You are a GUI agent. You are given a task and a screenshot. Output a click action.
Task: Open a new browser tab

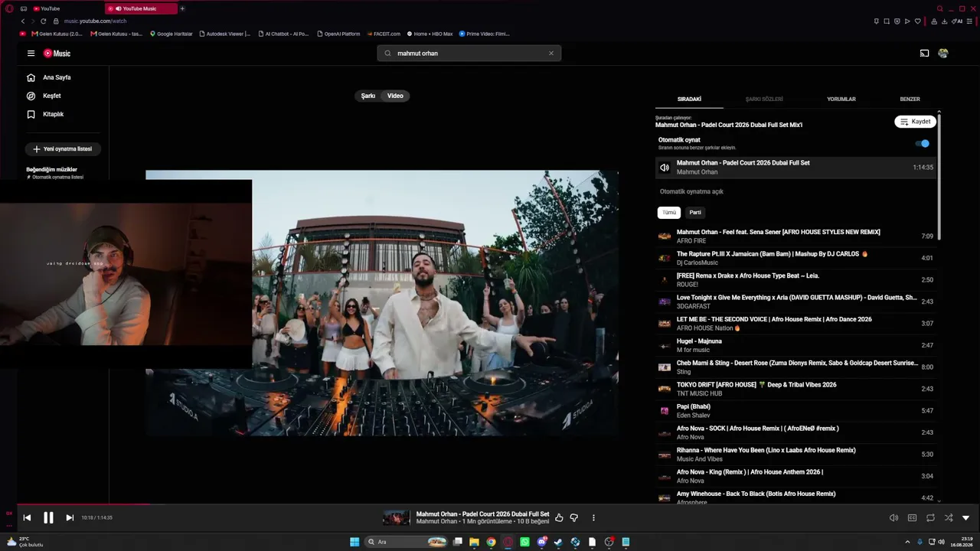(x=182, y=8)
